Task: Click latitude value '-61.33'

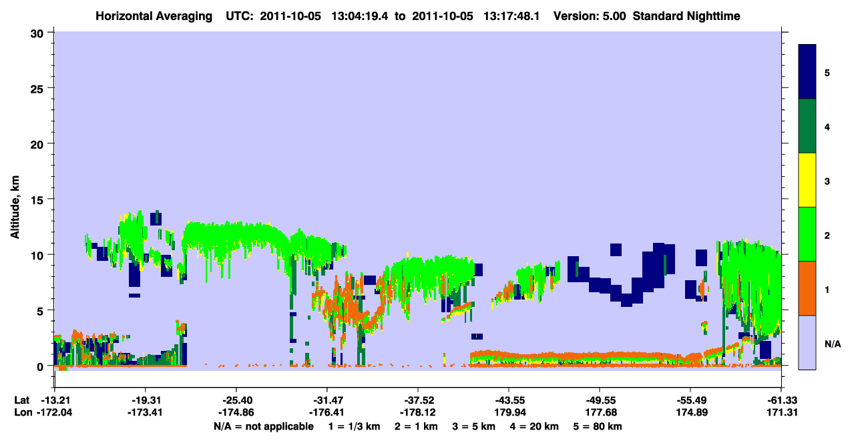Action: (781, 400)
